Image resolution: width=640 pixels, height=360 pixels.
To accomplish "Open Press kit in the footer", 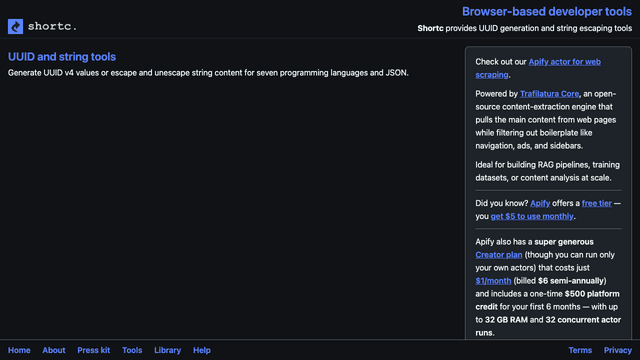I will [93, 350].
